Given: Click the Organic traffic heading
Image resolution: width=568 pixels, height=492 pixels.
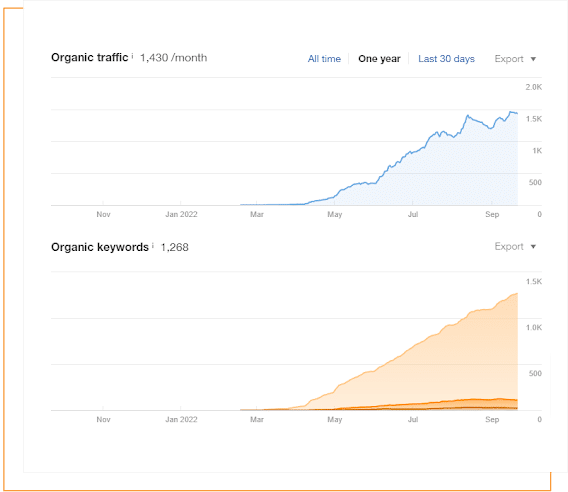Looking at the screenshot, I should 89,57.
